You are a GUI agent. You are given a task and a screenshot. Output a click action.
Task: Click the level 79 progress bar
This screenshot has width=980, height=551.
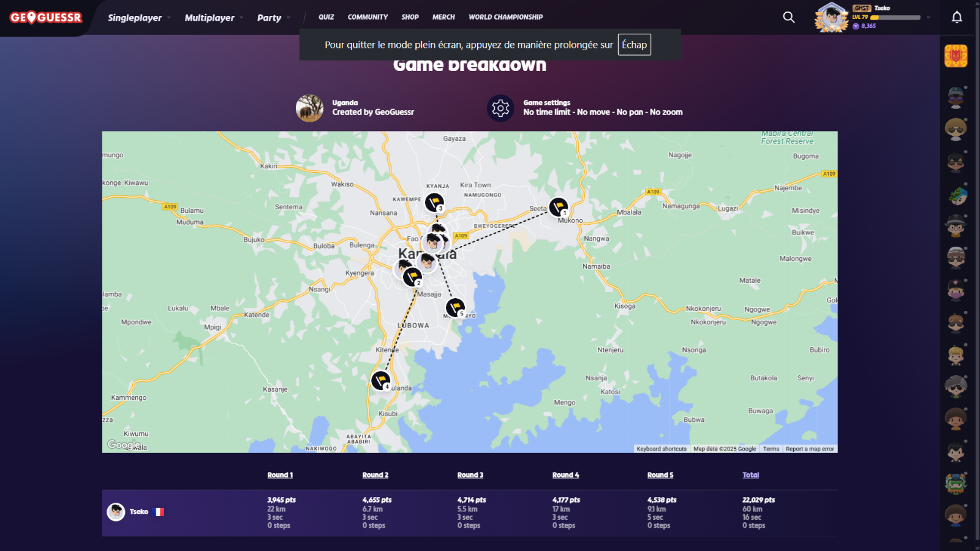(895, 18)
